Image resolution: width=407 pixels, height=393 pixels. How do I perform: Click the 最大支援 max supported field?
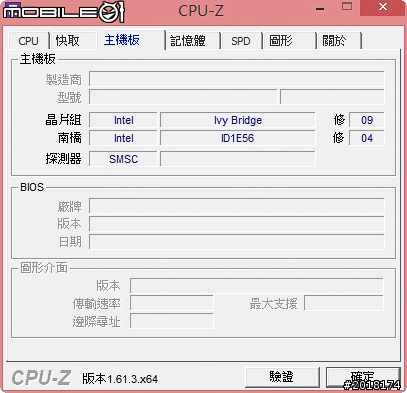[344, 303]
